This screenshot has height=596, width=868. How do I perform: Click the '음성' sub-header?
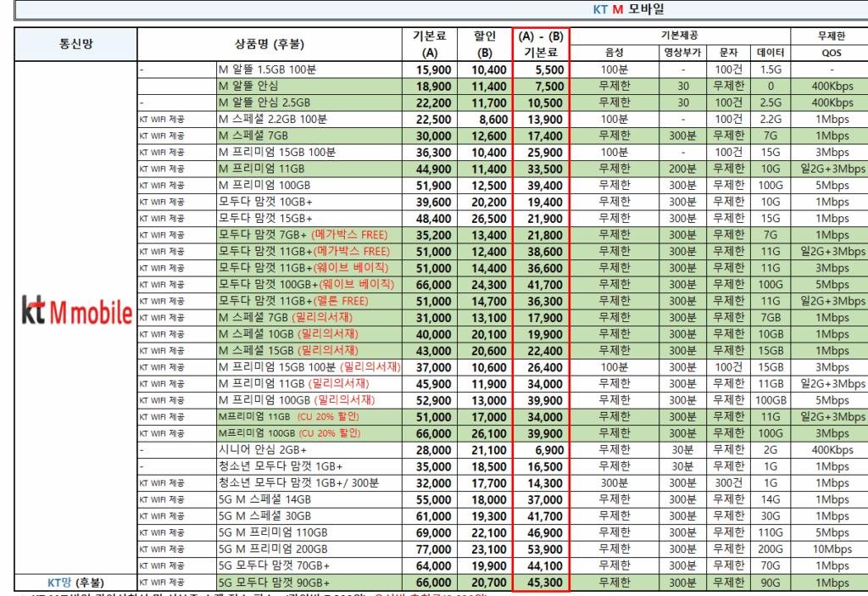coord(615,53)
